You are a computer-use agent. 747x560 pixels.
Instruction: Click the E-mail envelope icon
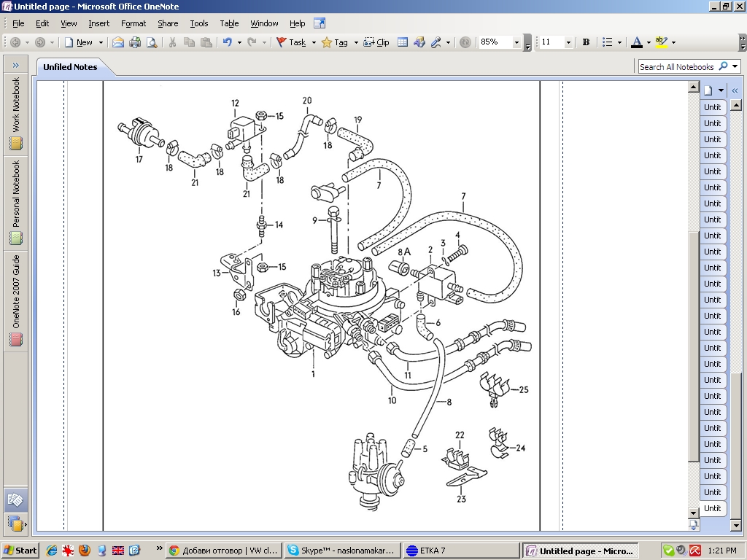pos(117,42)
